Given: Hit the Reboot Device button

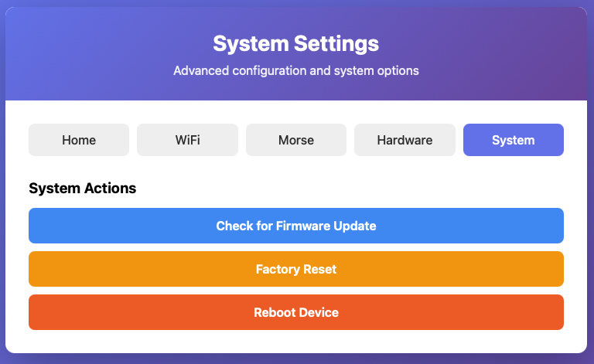Looking at the screenshot, I should coord(296,312).
